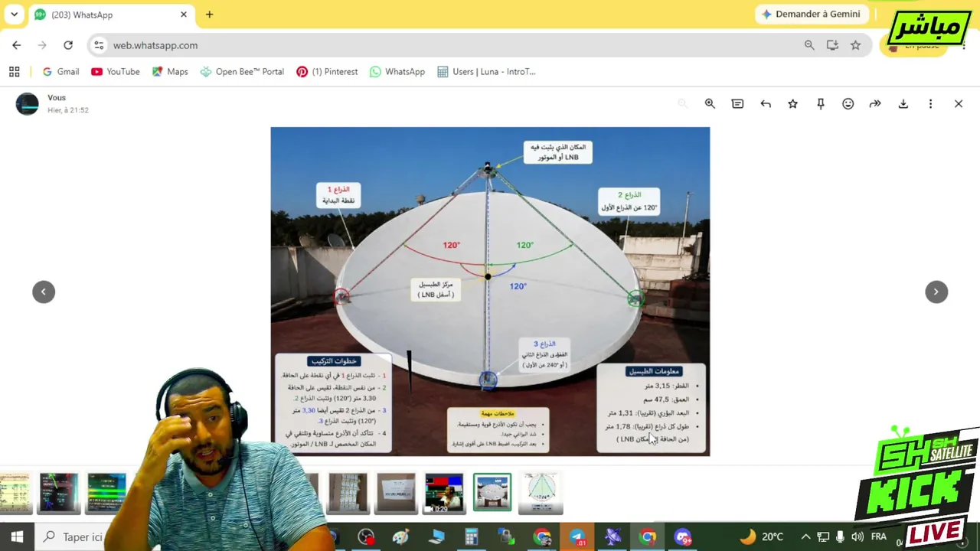
Task: Zoom in on the viewed photo
Action: [710, 104]
